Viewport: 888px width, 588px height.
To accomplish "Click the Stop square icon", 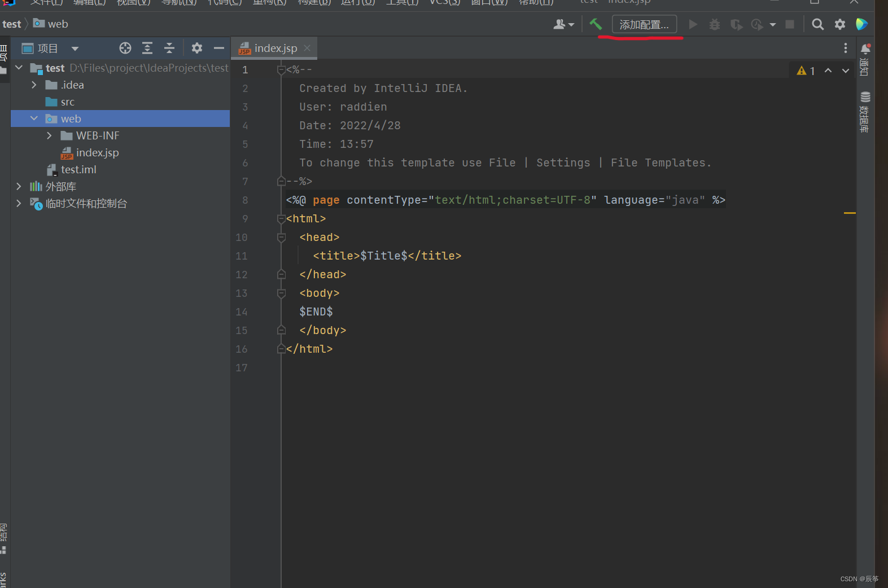I will tap(790, 24).
